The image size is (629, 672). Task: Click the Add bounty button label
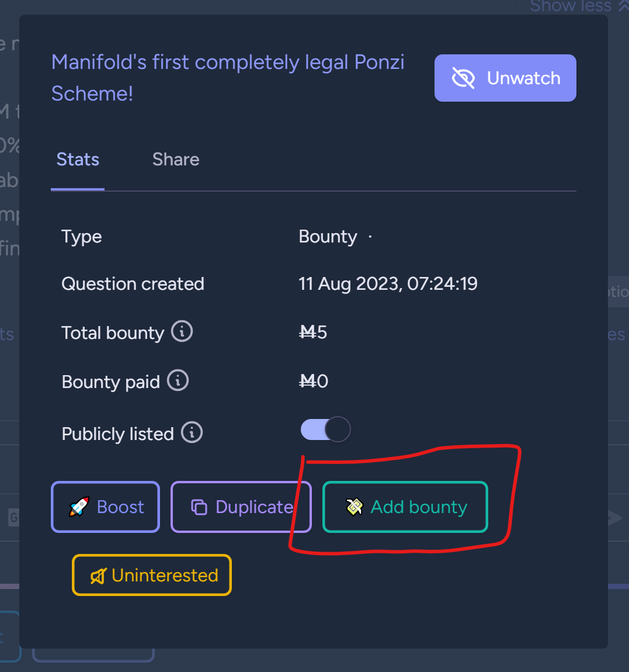[419, 507]
